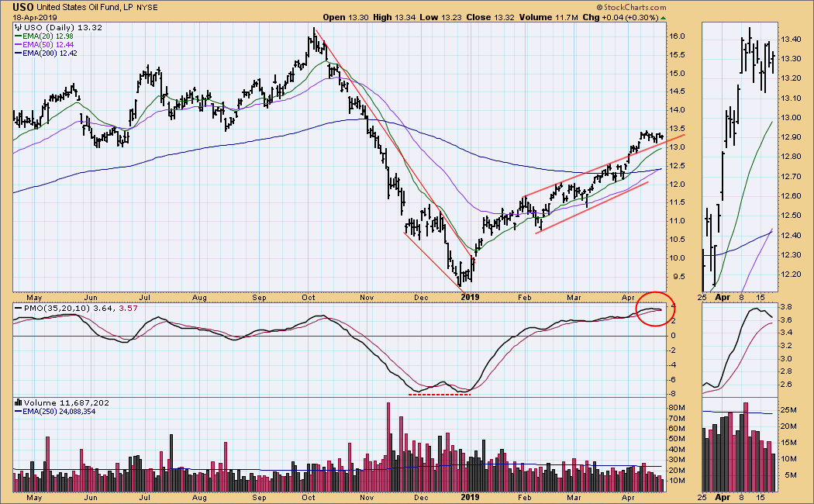Click the Sep label under the volume panel

point(259,497)
